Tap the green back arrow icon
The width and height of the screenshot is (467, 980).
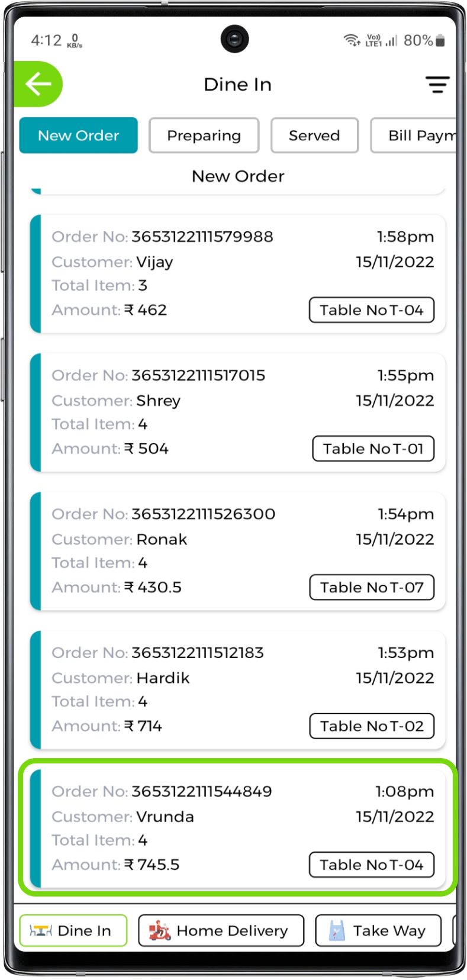coord(38,84)
